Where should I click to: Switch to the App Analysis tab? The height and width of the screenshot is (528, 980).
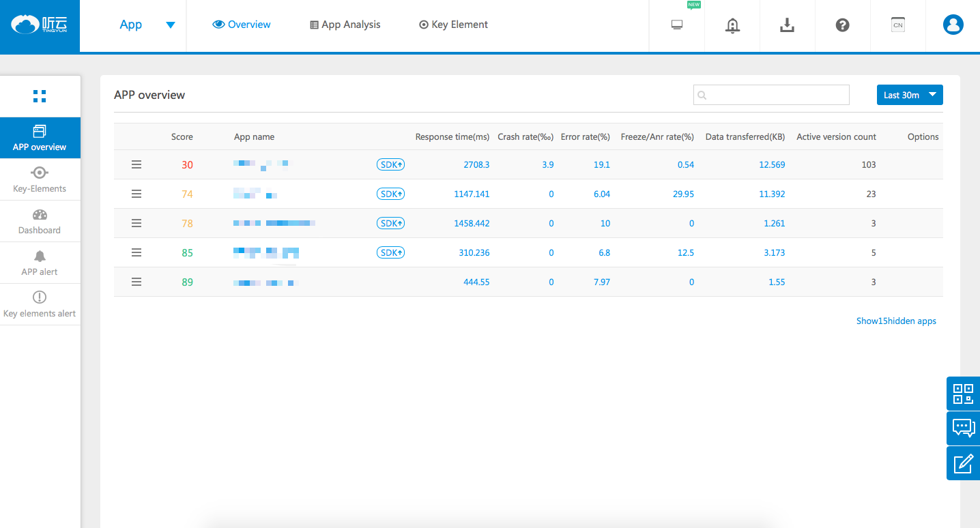tap(345, 25)
